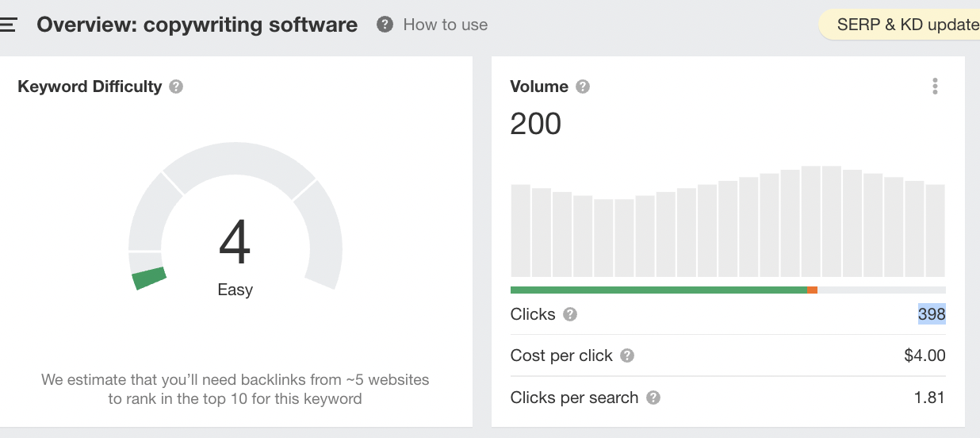Click the SERP & KD update button
980x438 pixels.
click(904, 25)
